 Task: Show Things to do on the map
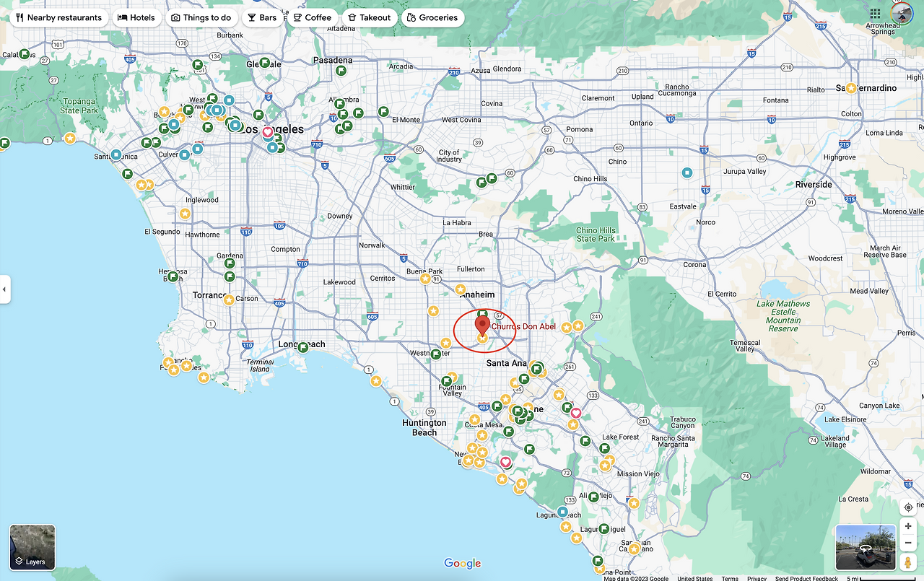click(201, 17)
